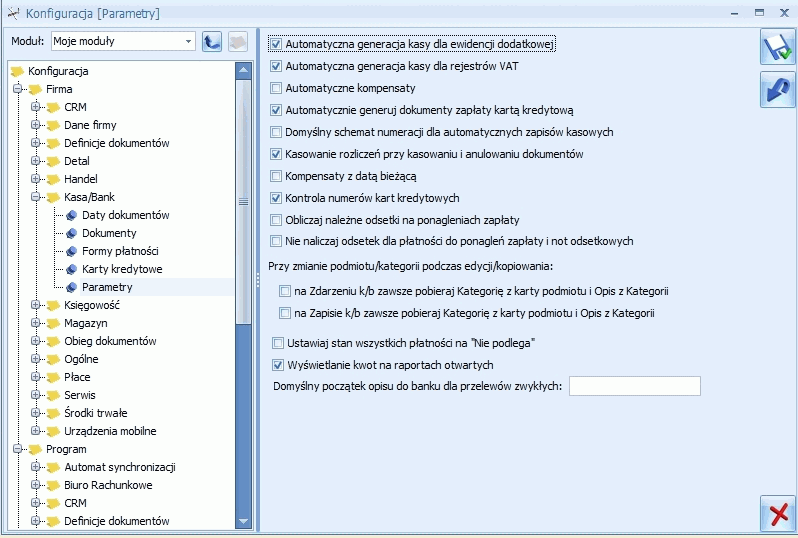
Task: Click the tree scrollbar down arrow
Action: click(x=243, y=521)
